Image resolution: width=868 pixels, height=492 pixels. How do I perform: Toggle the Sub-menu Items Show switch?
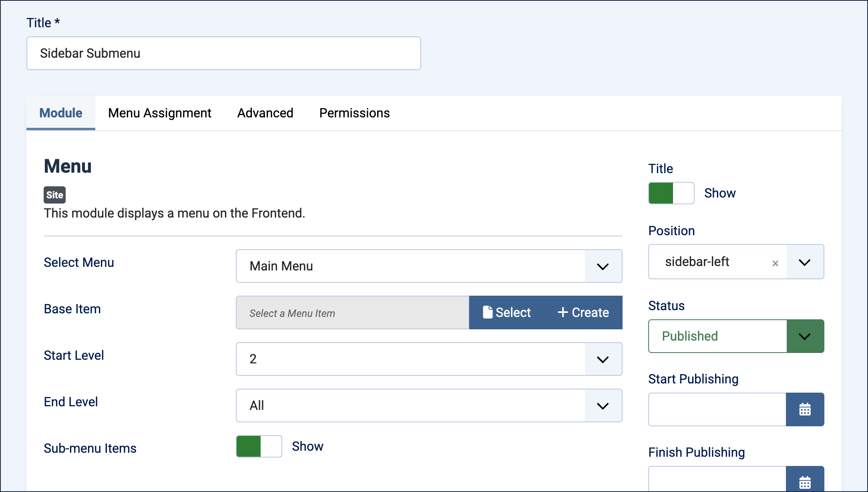tap(259, 446)
